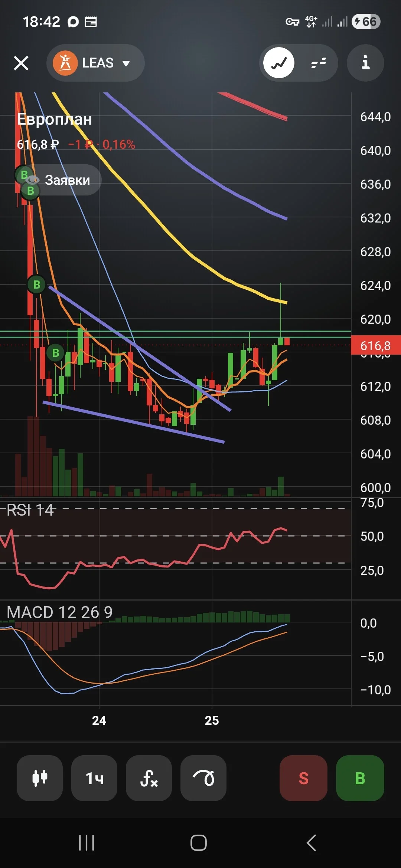Open the fx indicators menu
Viewport: 401px width, 868px height.
[149, 778]
